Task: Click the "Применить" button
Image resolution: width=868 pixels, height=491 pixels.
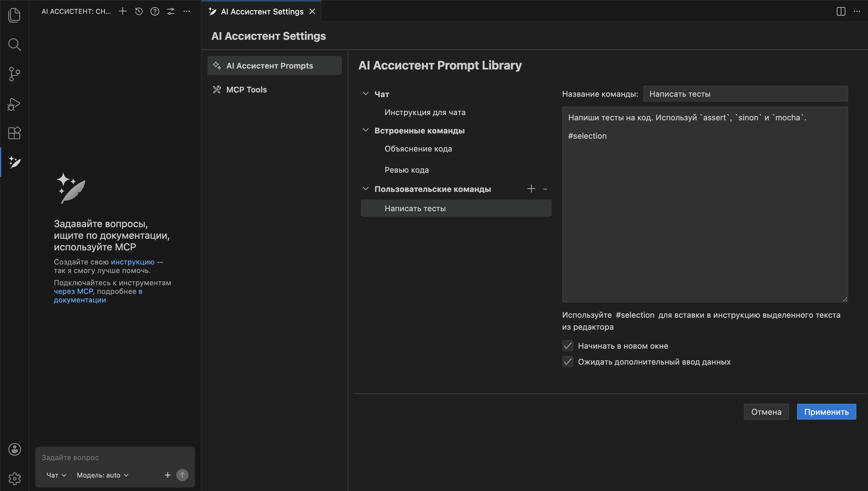Action: (x=826, y=412)
